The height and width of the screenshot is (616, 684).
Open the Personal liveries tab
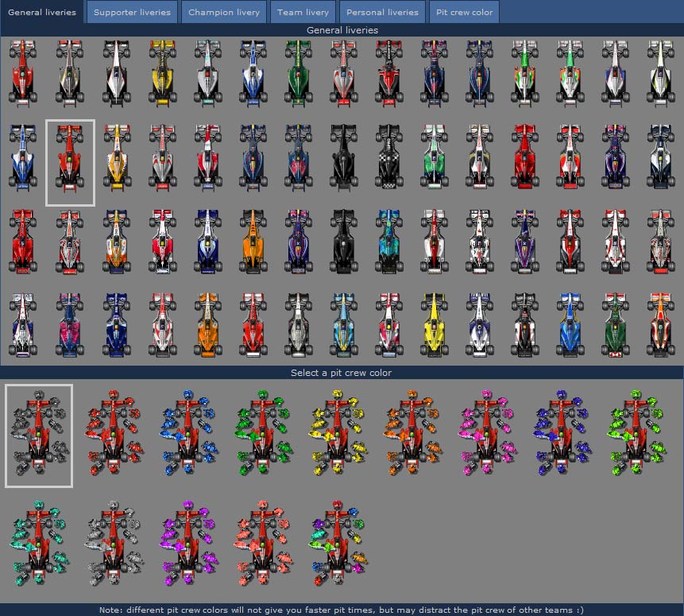tap(382, 12)
